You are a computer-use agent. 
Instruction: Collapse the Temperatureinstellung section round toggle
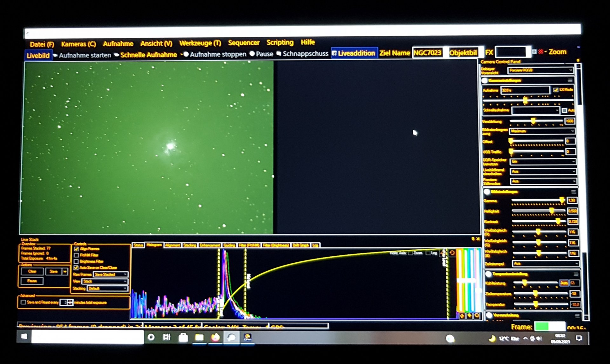(489, 274)
